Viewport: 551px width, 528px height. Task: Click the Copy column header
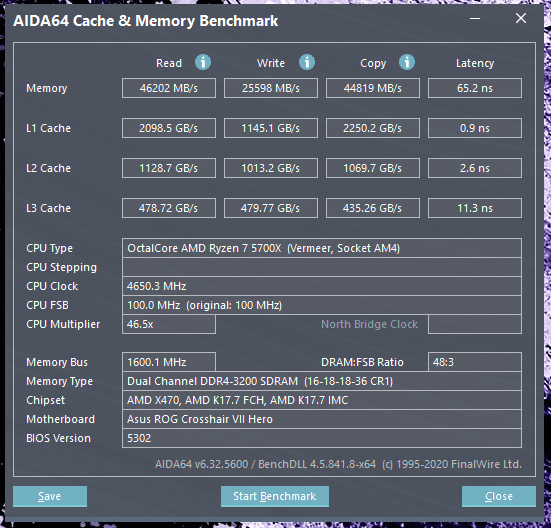click(373, 64)
